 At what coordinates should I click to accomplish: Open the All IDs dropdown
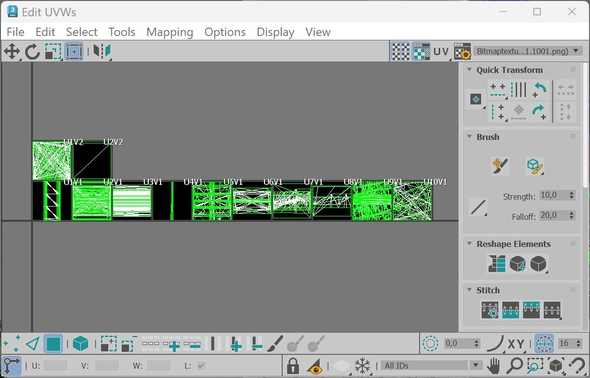click(x=431, y=366)
